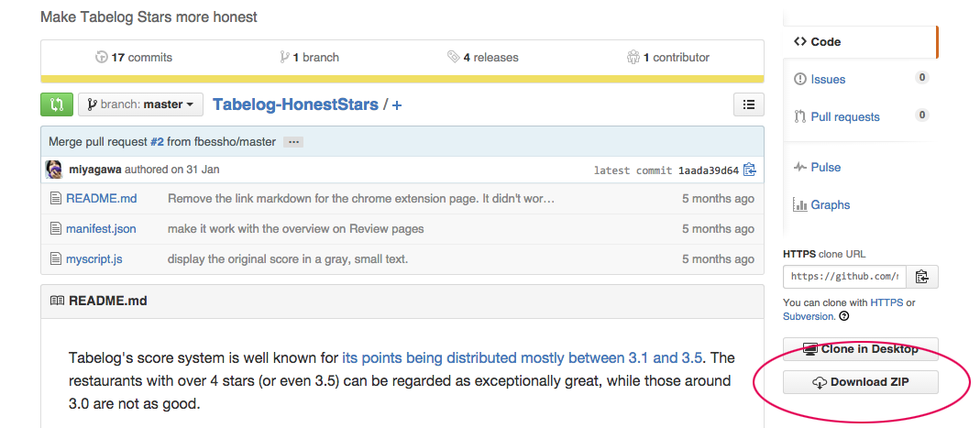View the 1 contributor link
980x428 pixels.
pos(668,58)
